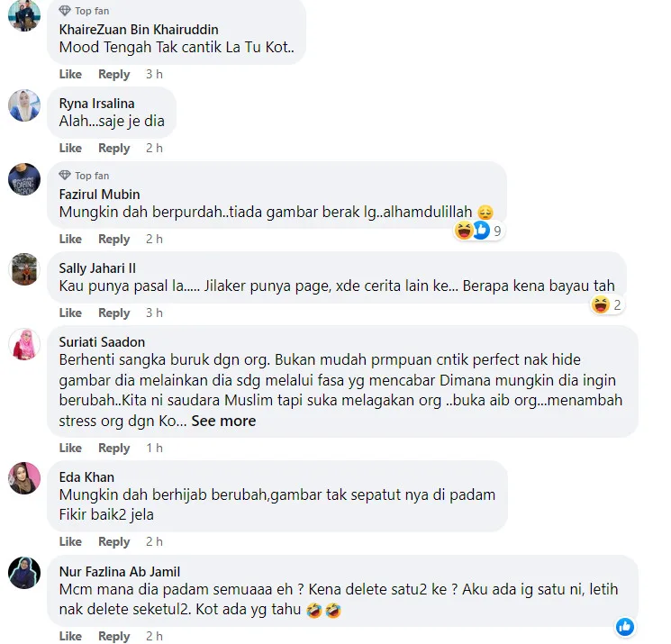671x644 pixels.
Task: Reply to Sally Jahari II's comment
Action: tap(113, 313)
